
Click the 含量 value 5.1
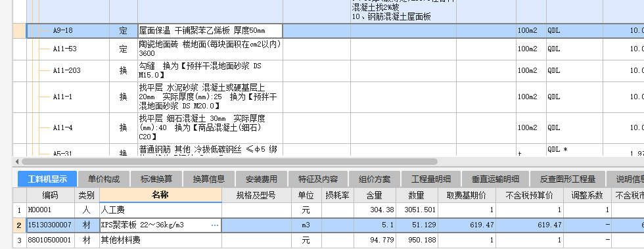(x=375, y=225)
